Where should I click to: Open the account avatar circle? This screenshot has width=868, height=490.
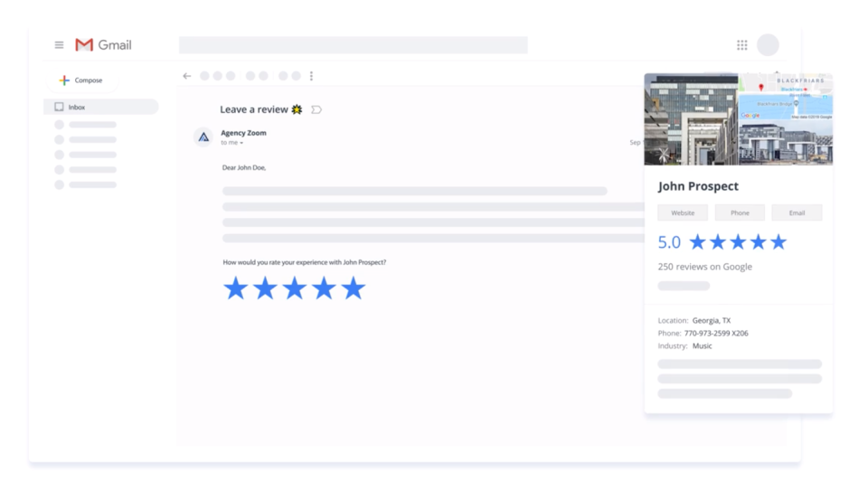pyautogui.click(x=768, y=45)
